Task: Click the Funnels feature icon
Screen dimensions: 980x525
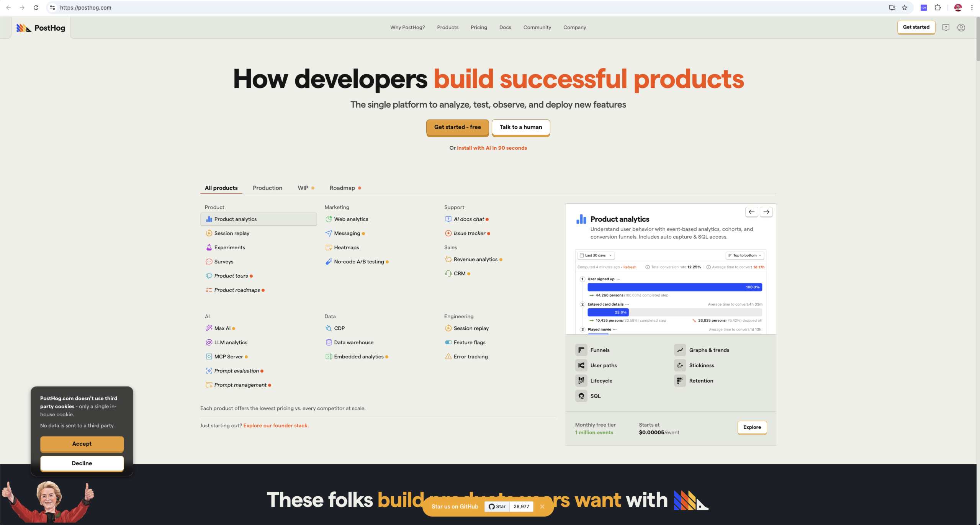Action: pyautogui.click(x=581, y=350)
